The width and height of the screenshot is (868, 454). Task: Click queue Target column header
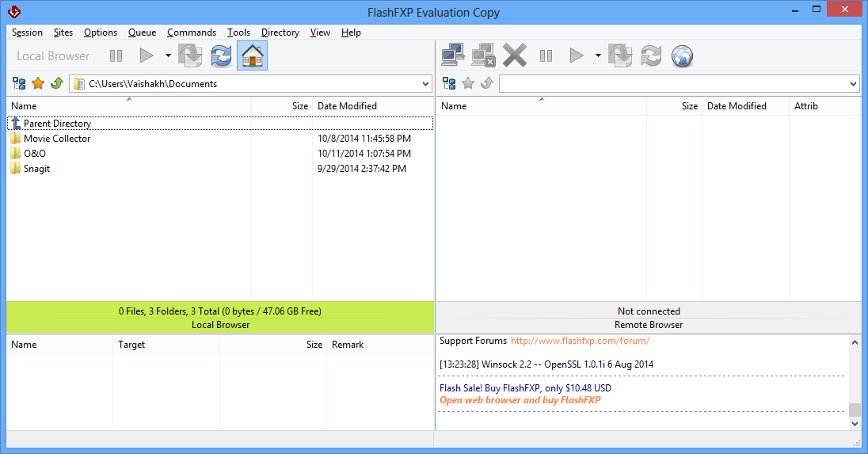(x=166, y=345)
